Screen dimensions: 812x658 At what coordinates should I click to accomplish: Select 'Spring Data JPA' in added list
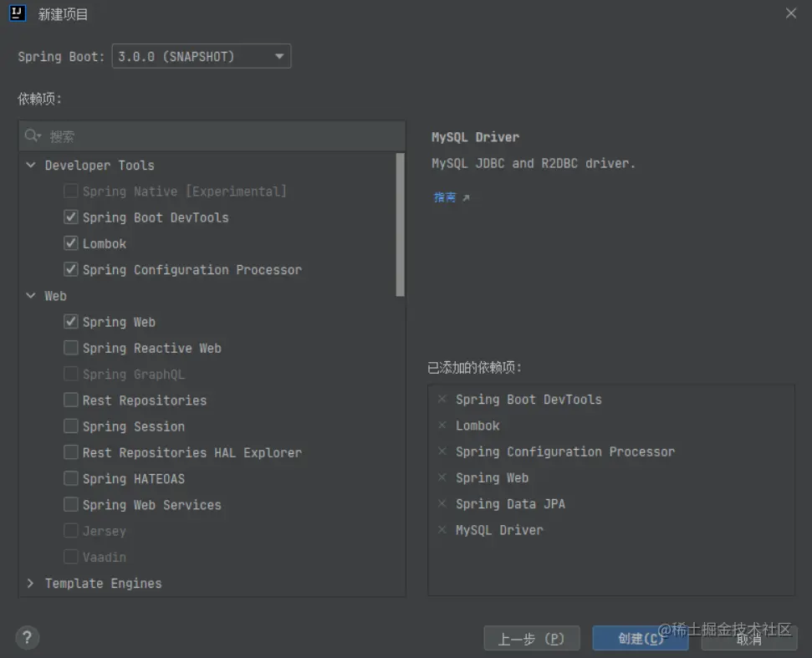coord(510,503)
